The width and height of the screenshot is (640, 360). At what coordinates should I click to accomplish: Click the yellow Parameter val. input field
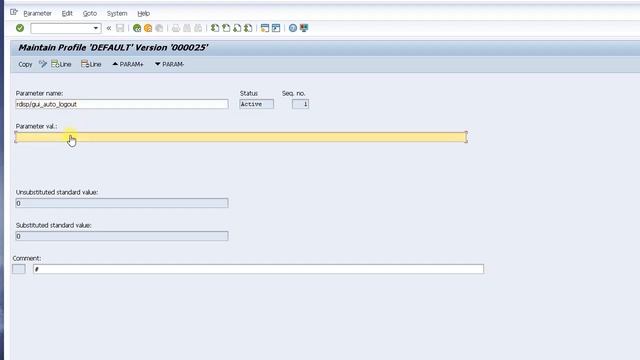(x=241, y=137)
